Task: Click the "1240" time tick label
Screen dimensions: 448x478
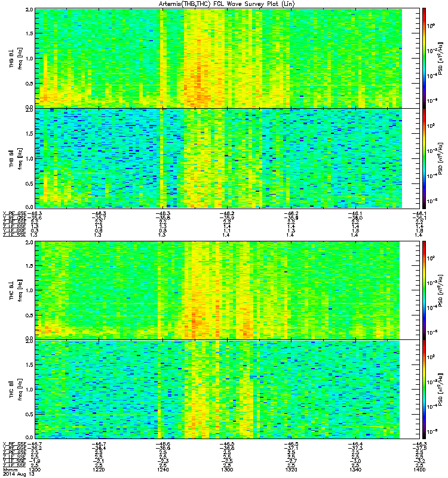Action: coord(162,470)
